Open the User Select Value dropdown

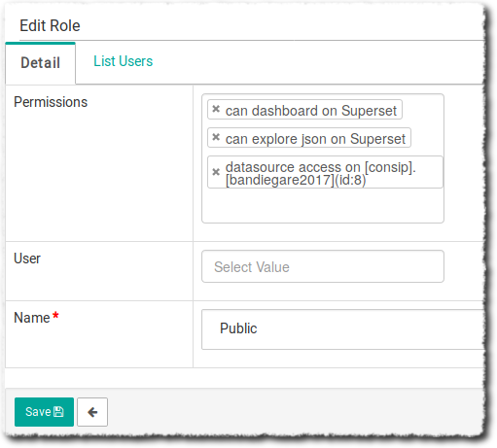[x=323, y=266]
